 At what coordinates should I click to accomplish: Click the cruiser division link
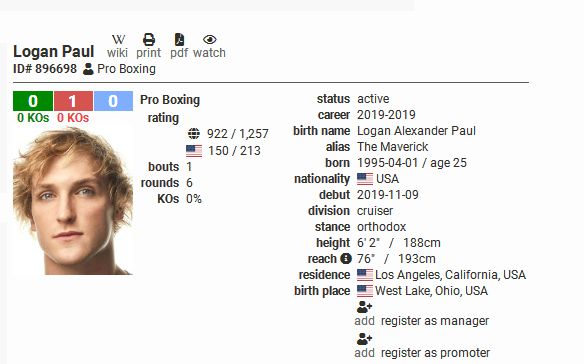pos(375,211)
